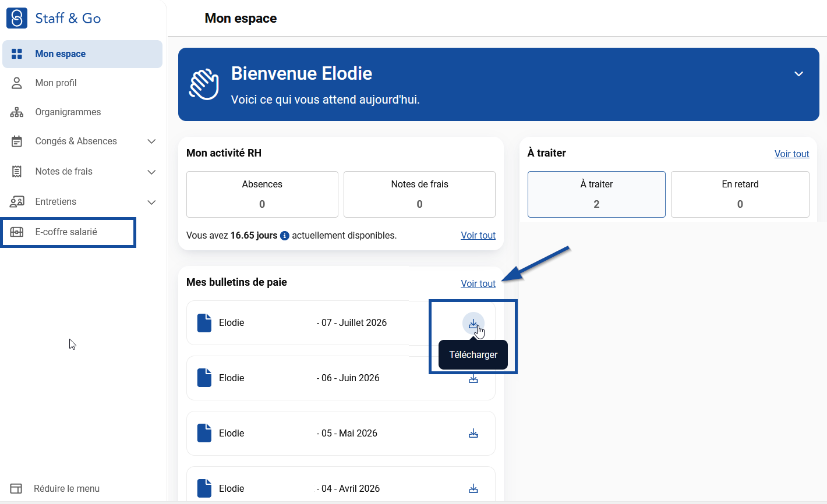
Task: Click the document icon for Juin 2026
Action: pyautogui.click(x=204, y=378)
